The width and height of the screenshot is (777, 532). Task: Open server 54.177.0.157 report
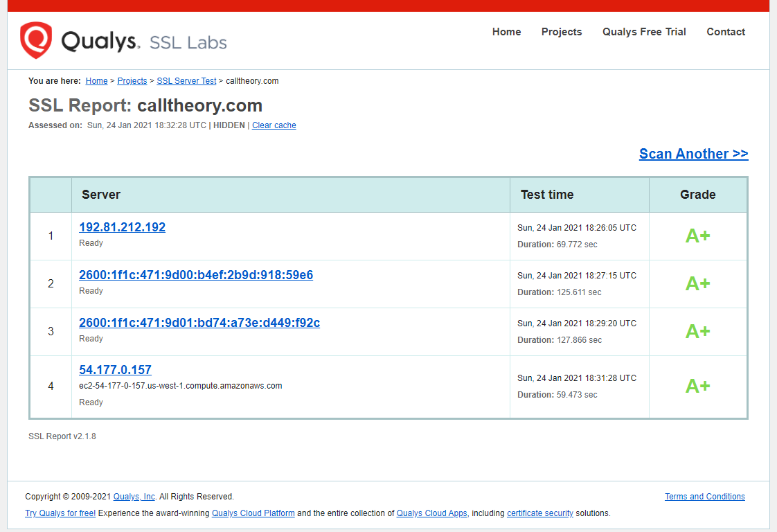tap(116, 370)
